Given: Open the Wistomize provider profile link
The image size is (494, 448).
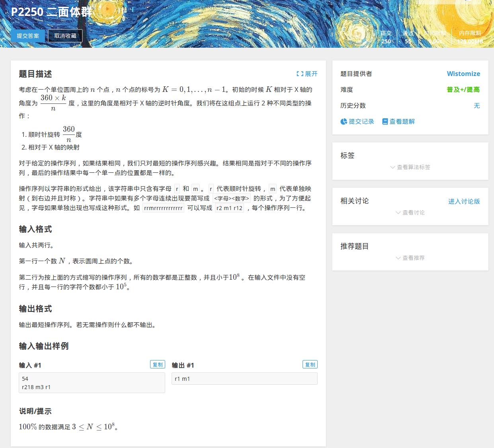Looking at the screenshot, I should pos(463,74).
